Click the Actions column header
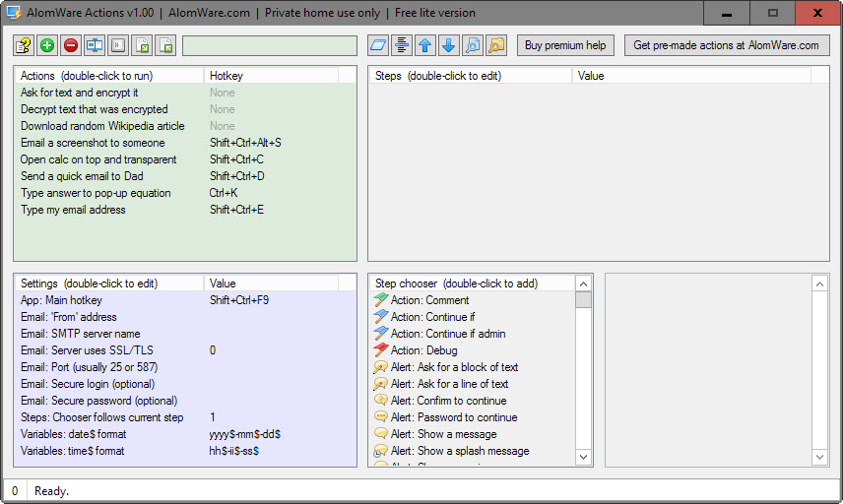Screen dimensions: 843x504 tap(109, 76)
